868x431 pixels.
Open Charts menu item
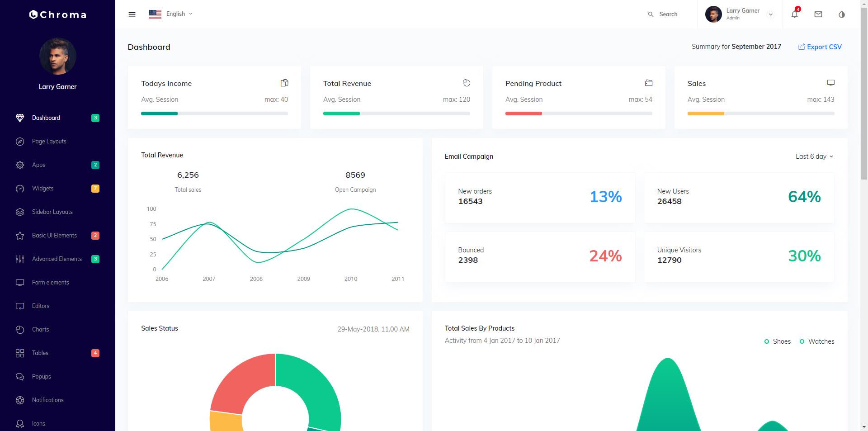pyautogui.click(x=57, y=330)
